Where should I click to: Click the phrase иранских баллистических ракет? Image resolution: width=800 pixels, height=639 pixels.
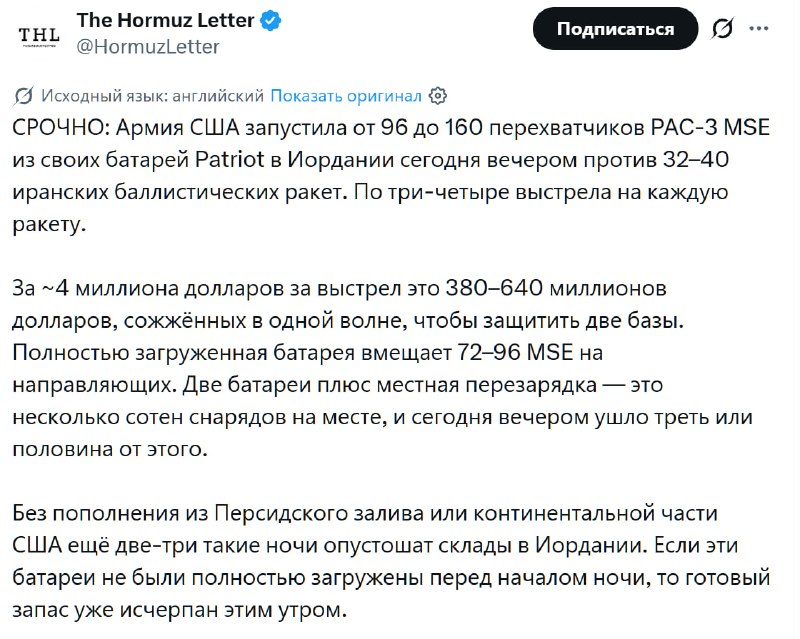pos(177,192)
